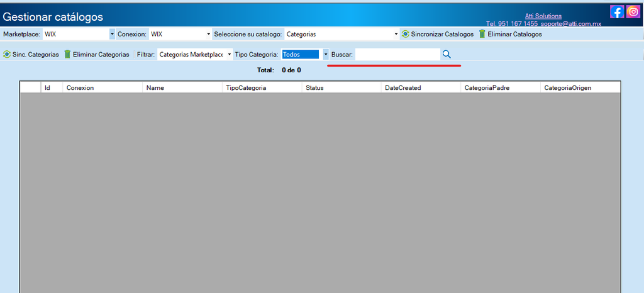644x293 pixels.
Task: Sort by the Status column header
Action: click(x=341, y=88)
